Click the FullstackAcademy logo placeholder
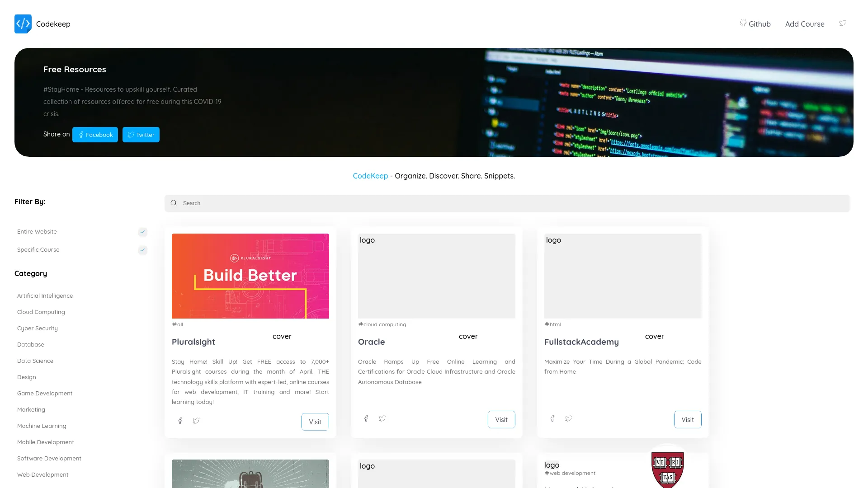868x488 pixels. [623, 276]
